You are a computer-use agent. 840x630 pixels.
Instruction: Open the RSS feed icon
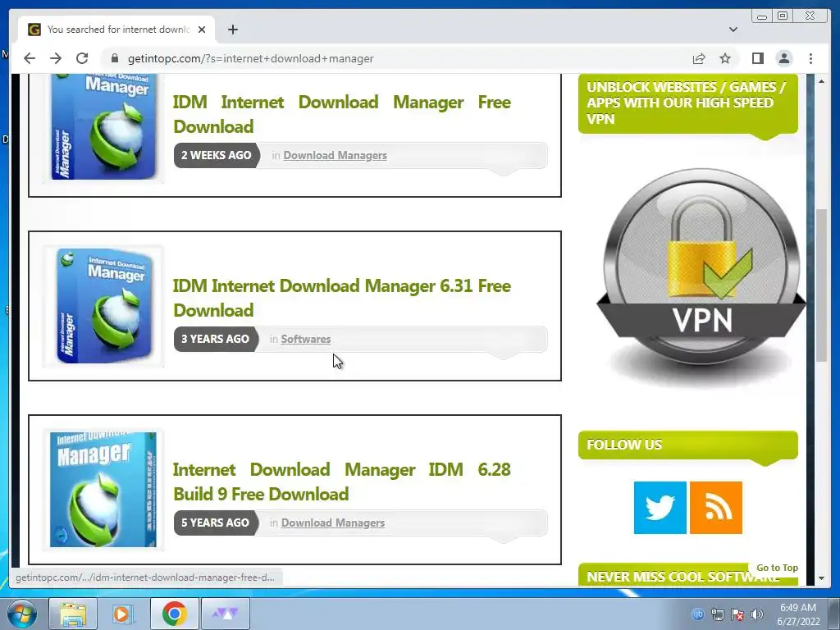(x=715, y=508)
